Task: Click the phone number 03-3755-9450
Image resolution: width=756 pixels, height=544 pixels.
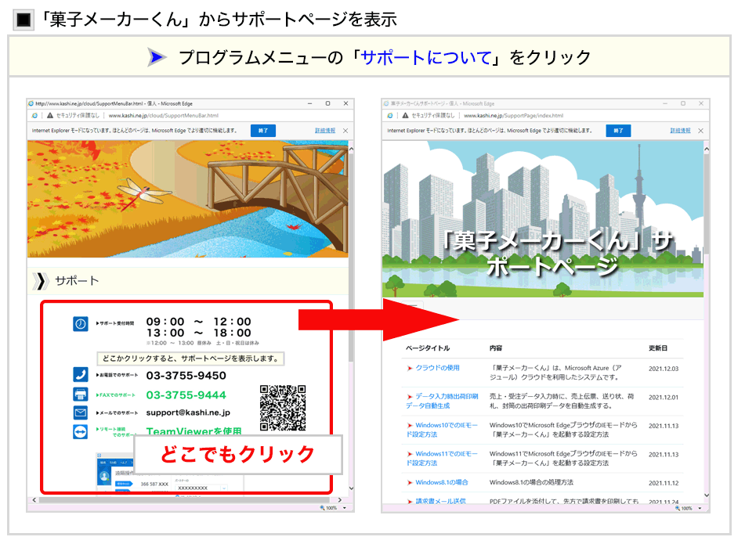Action: (186, 376)
